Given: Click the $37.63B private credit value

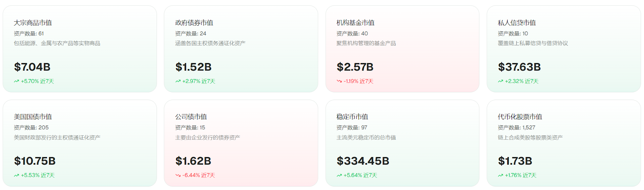Looking at the screenshot, I should [x=519, y=67].
